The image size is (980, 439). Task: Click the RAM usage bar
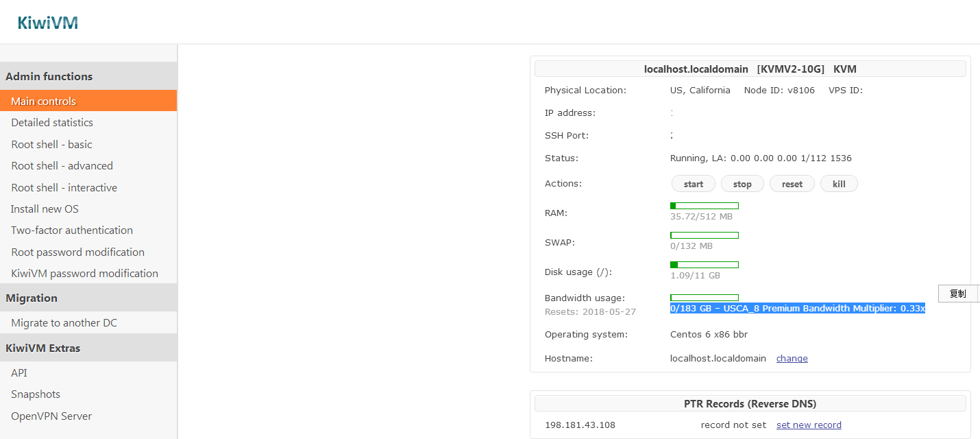[705, 206]
